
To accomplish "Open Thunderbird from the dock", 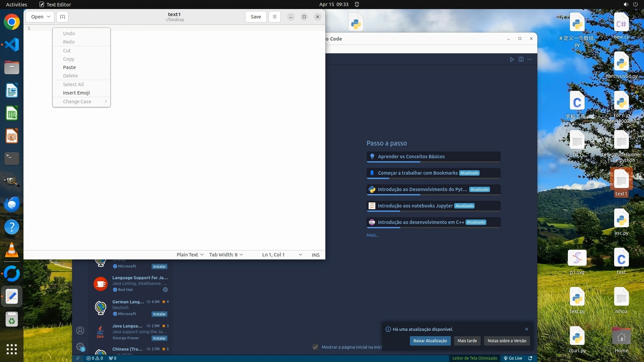I will coord(12,204).
